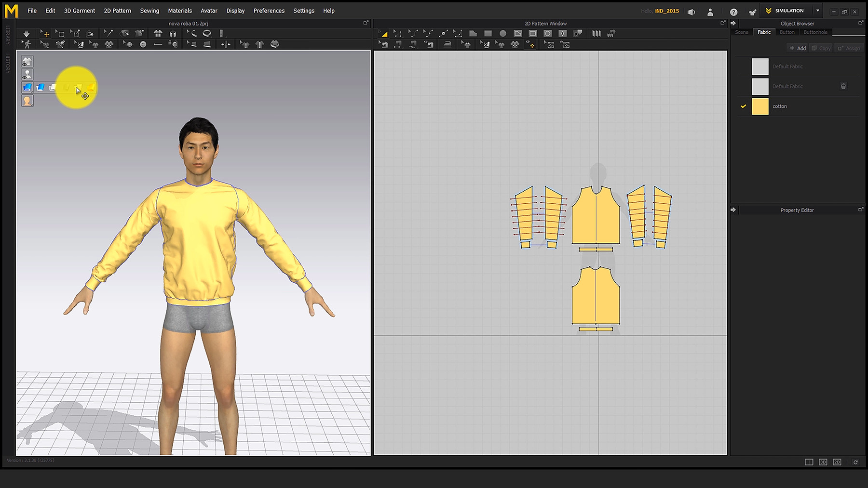This screenshot has height=488, width=868.
Task: Click the cotton fabric color swatch
Action: [x=759, y=106]
